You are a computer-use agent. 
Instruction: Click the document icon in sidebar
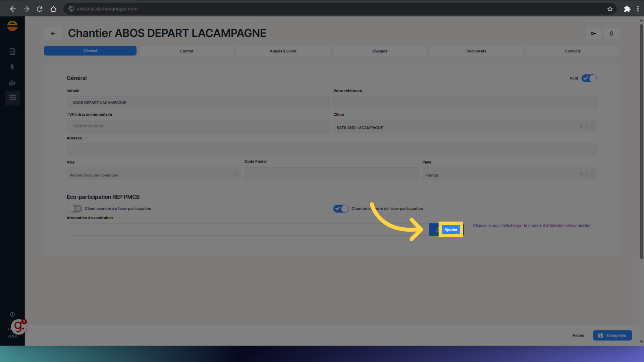(12, 51)
